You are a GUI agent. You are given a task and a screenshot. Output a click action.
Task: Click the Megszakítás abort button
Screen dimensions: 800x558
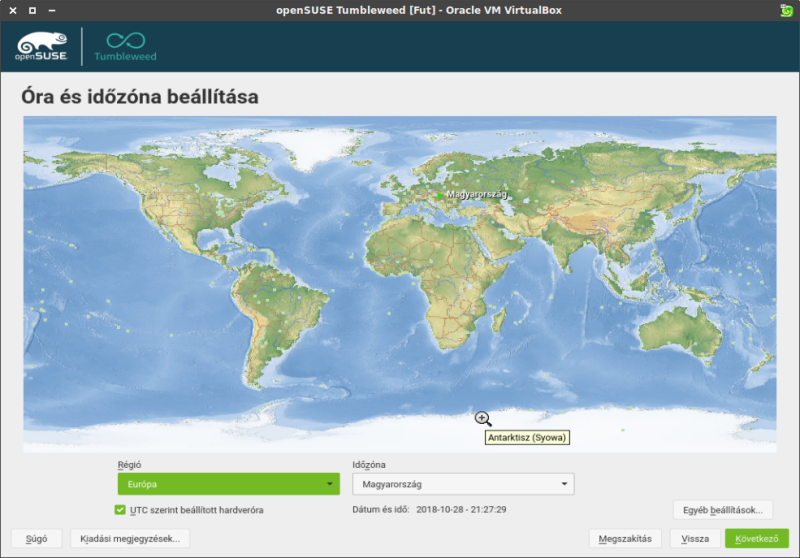[x=625, y=538]
